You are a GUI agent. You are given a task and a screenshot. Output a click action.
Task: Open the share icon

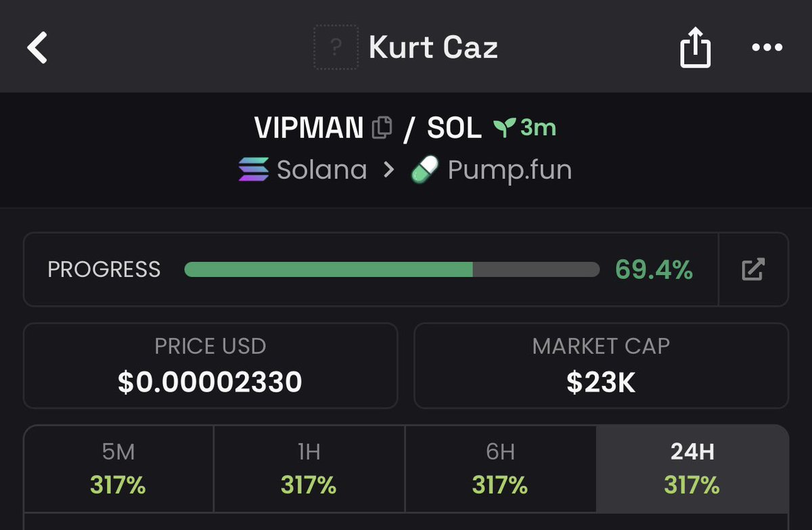(696, 48)
